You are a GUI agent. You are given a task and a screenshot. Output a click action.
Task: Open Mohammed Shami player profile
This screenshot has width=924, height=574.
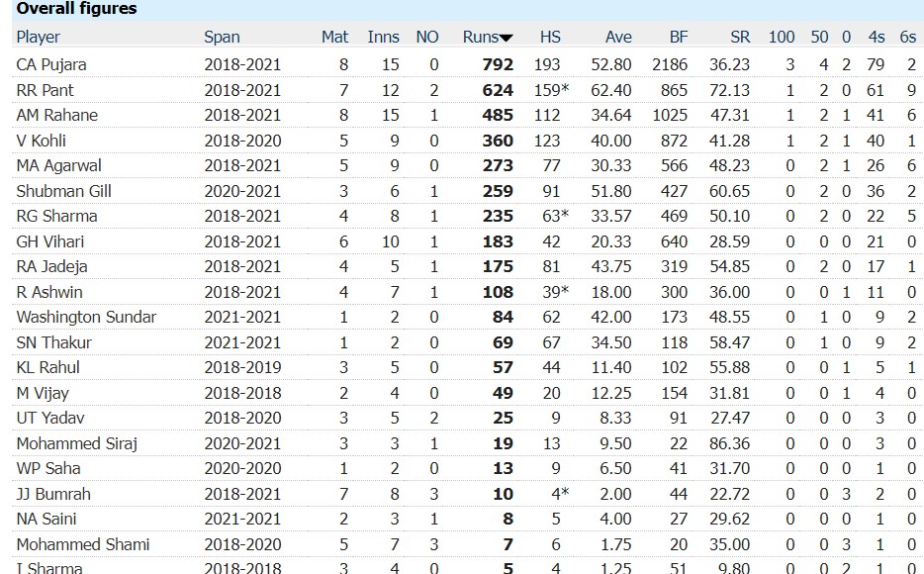coord(83,544)
